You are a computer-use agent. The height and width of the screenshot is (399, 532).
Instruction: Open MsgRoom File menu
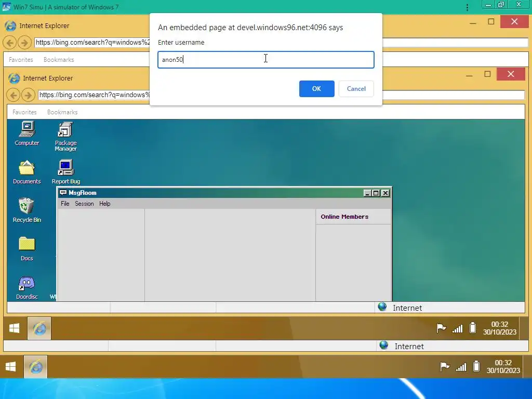click(65, 204)
